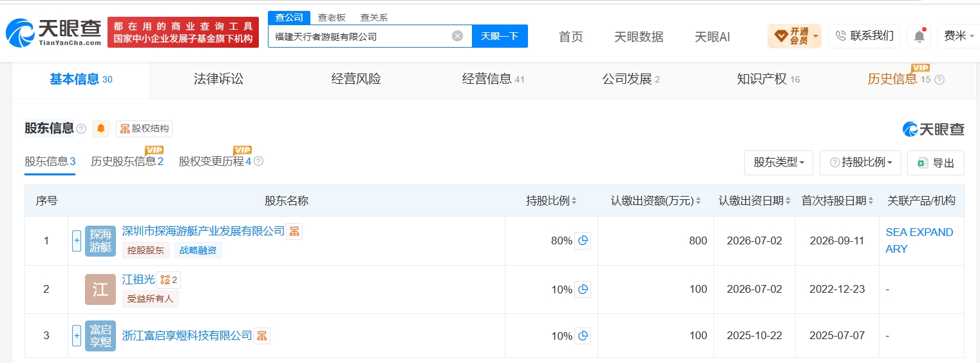Click the Tianyancha logo in header
The height and width of the screenshot is (363, 980).
(53, 32)
